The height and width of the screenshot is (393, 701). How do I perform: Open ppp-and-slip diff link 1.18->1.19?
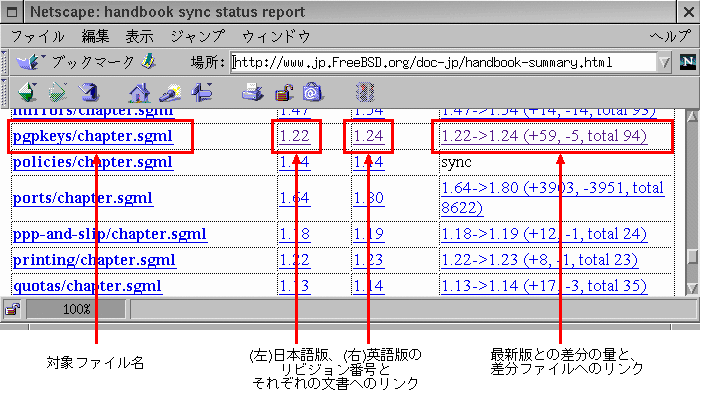coord(544,234)
